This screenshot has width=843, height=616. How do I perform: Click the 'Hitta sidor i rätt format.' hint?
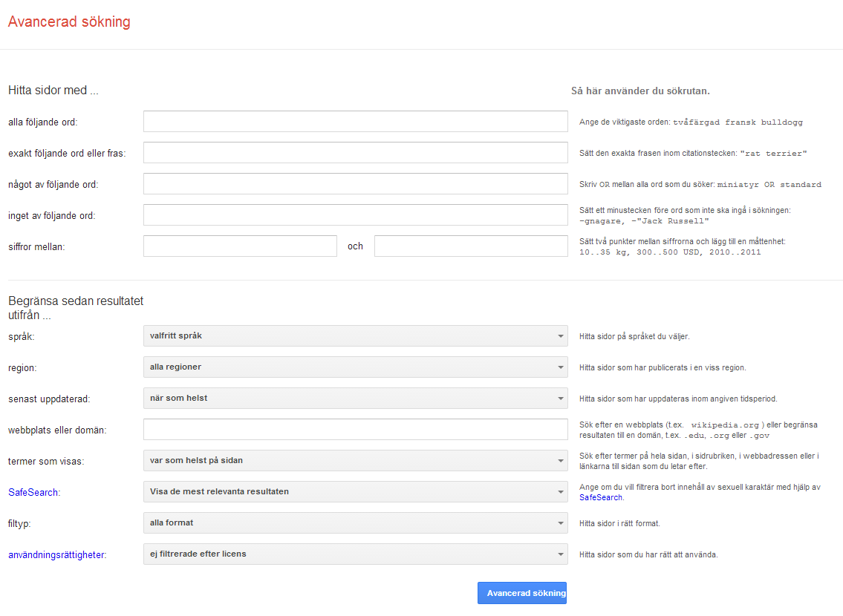tap(619, 523)
